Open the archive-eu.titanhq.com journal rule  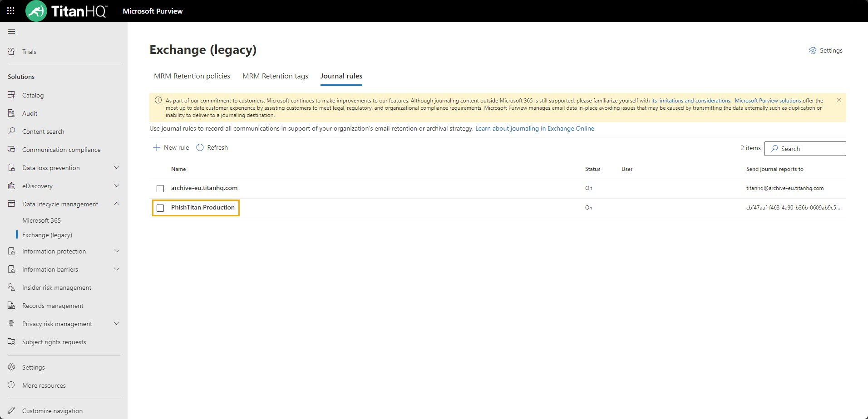(204, 188)
